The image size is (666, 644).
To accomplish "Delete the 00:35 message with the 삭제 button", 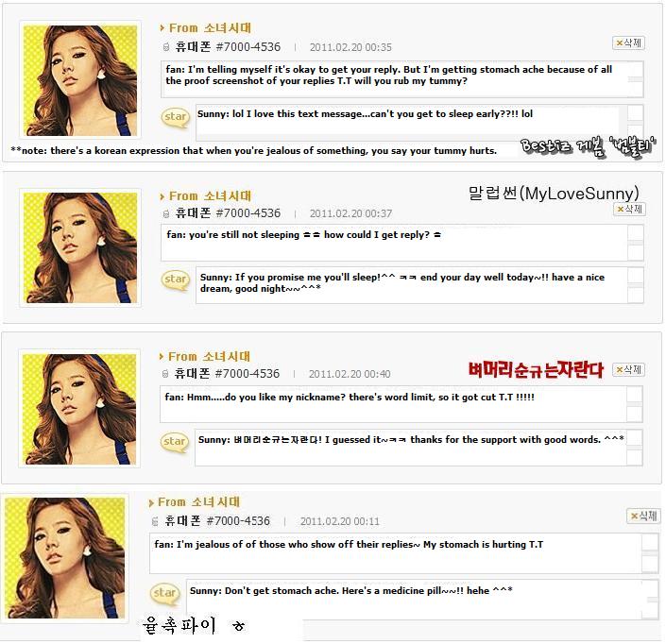I will pyautogui.click(x=628, y=42).
